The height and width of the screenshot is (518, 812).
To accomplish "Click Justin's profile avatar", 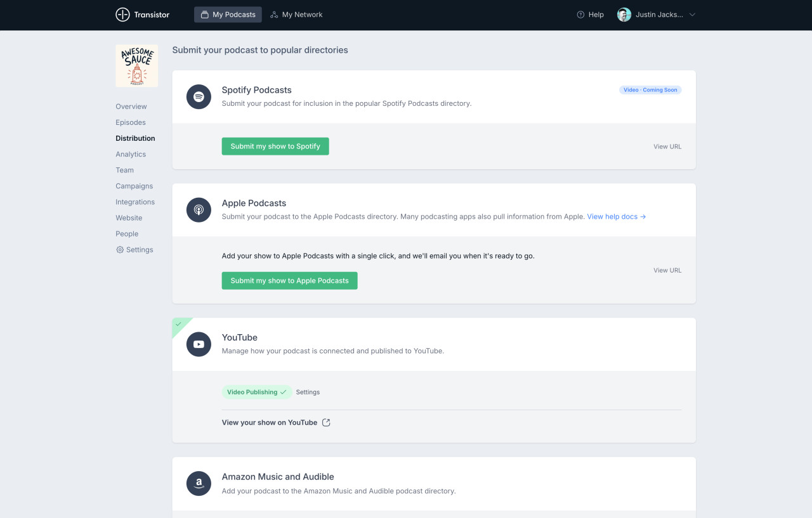I will [624, 15].
